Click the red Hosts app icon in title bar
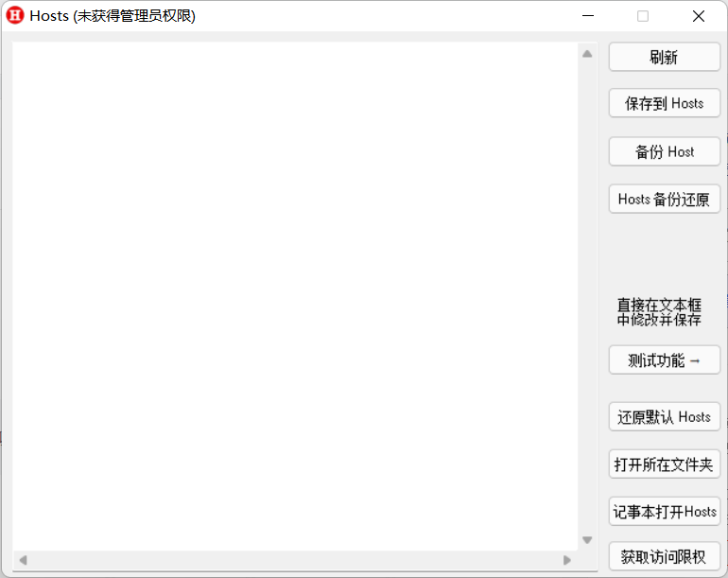The width and height of the screenshot is (728, 578). pyautogui.click(x=15, y=16)
